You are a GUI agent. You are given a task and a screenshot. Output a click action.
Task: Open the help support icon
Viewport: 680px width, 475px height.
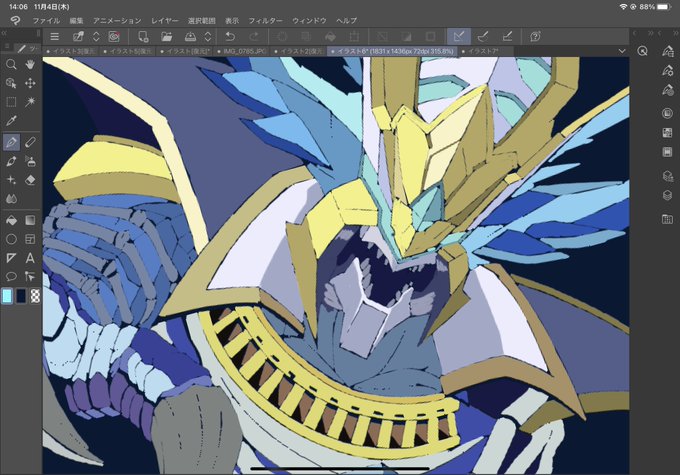coord(535,37)
